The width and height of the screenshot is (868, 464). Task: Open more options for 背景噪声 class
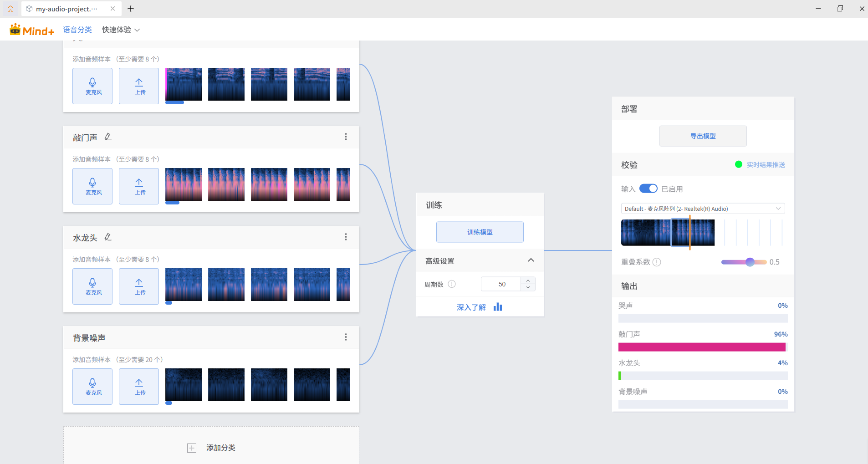pos(346,337)
